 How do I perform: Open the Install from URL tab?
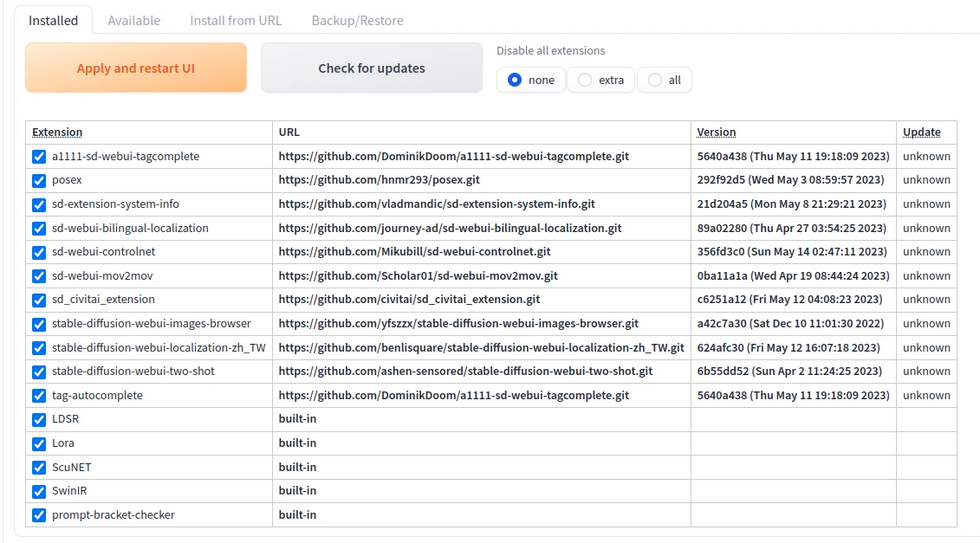tap(235, 20)
